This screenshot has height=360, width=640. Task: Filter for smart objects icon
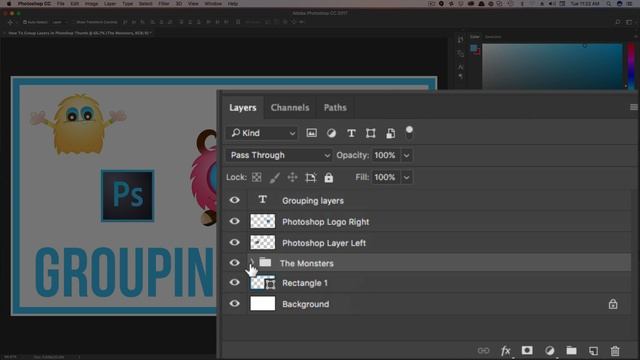[391, 133]
